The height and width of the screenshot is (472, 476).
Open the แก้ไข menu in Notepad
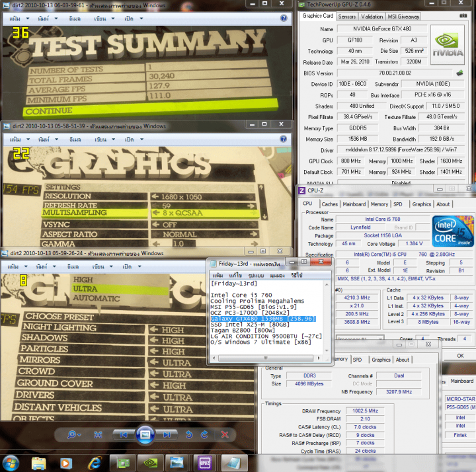[235, 275]
